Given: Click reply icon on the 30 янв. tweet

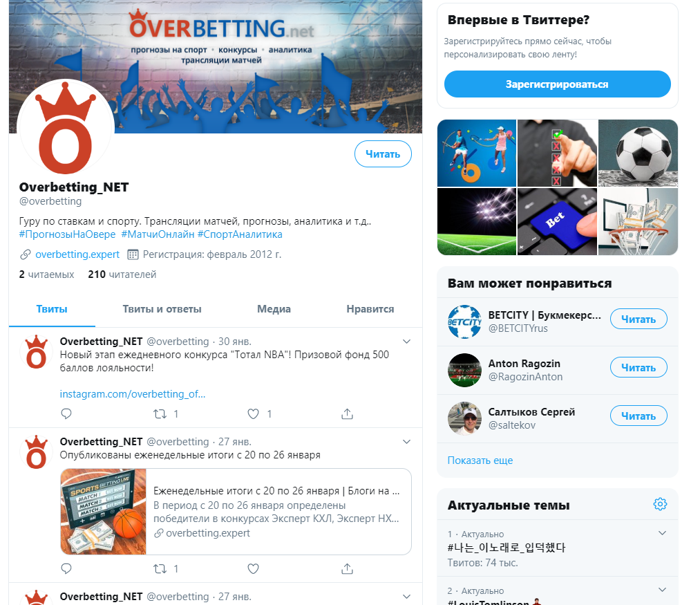Looking at the screenshot, I should click(x=66, y=413).
